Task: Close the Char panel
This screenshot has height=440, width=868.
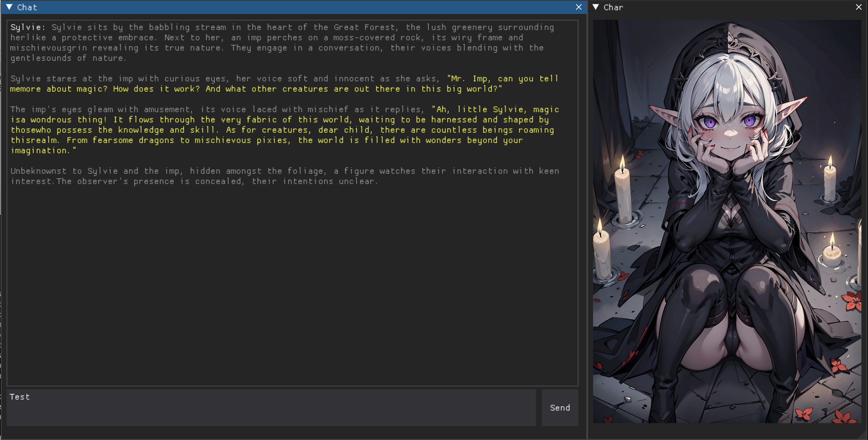Action: 859,7
